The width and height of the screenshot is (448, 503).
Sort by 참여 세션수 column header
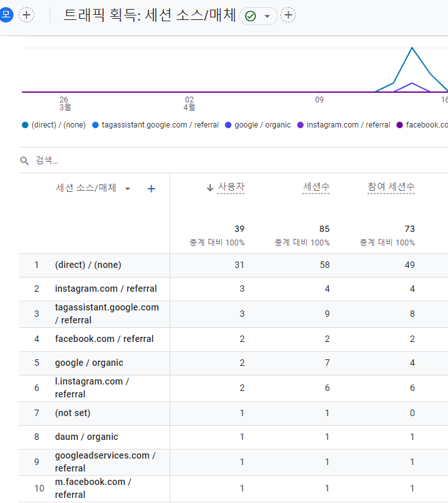tap(391, 187)
